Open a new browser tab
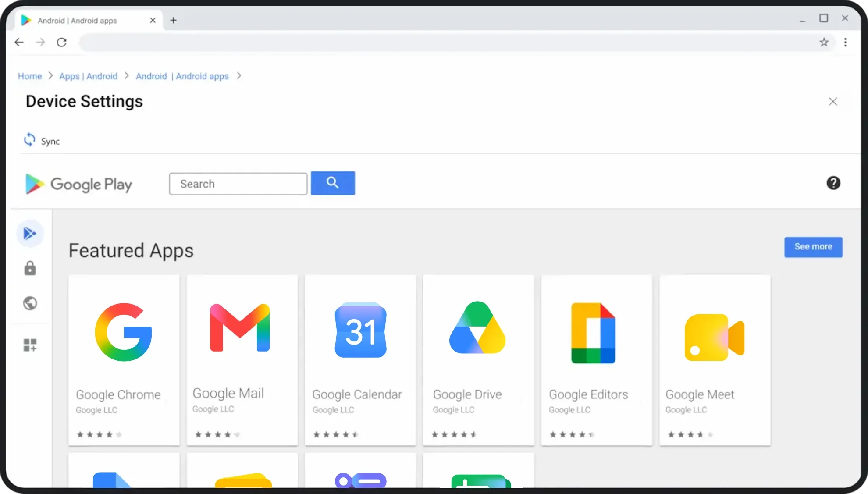The image size is (868, 494). pos(174,20)
